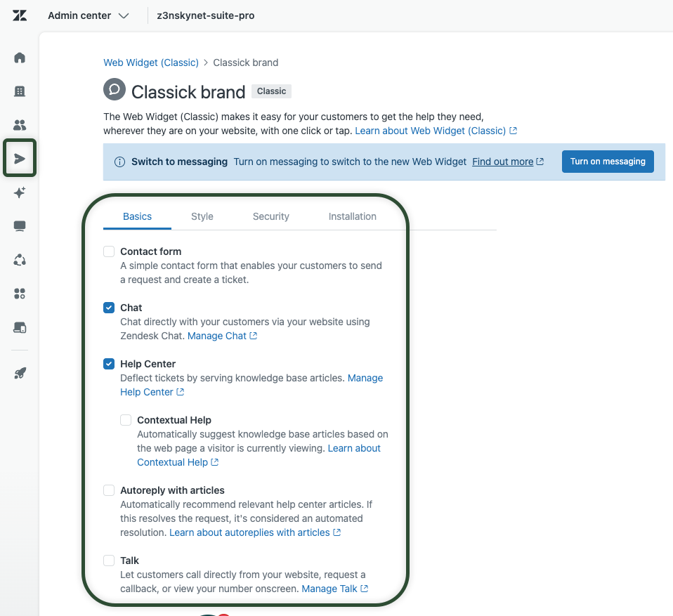Image resolution: width=673 pixels, height=616 pixels.
Task: Click the rocket icon in sidebar
Action: (x=20, y=373)
